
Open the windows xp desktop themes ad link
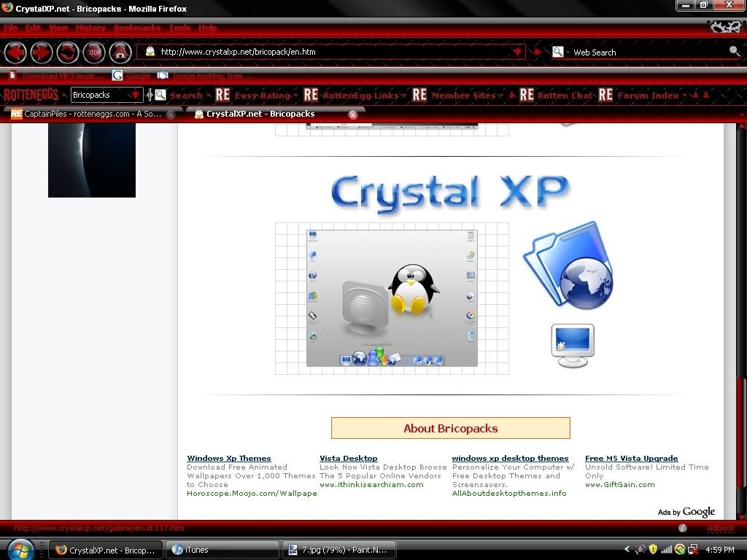pyautogui.click(x=510, y=458)
